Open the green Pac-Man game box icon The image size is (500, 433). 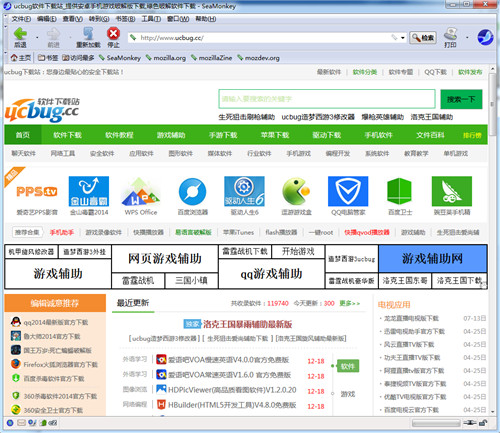coord(296,191)
